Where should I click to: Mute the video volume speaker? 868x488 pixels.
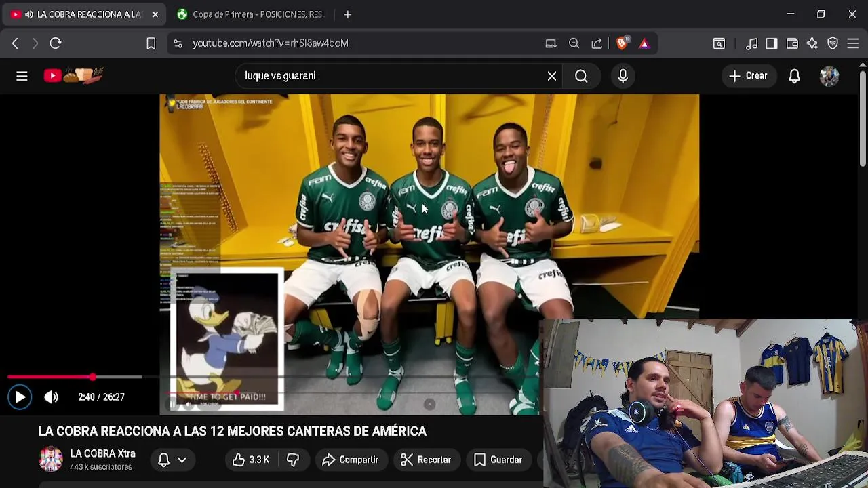52,397
